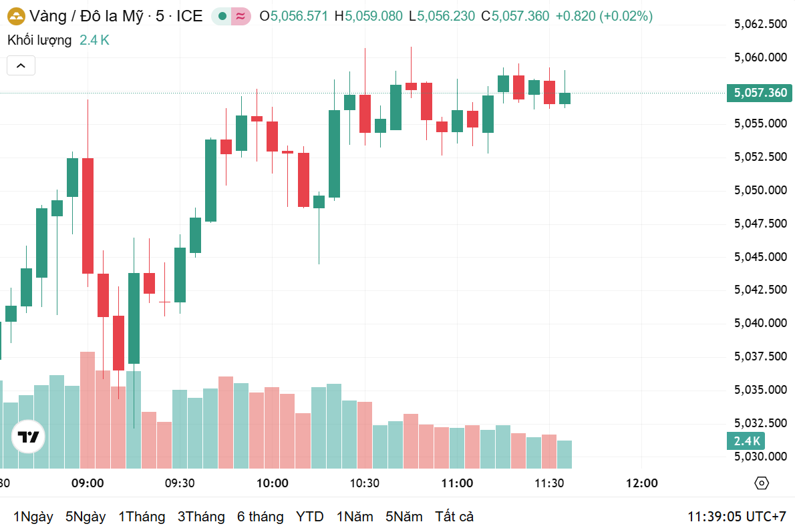The width and height of the screenshot is (795, 532).
Task: Select the 1Ngày time range
Action: click(x=33, y=517)
